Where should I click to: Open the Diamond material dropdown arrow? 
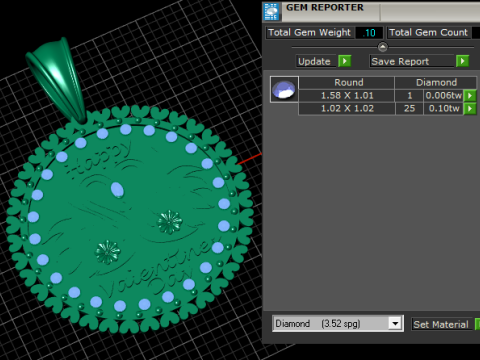pyautogui.click(x=395, y=323)
